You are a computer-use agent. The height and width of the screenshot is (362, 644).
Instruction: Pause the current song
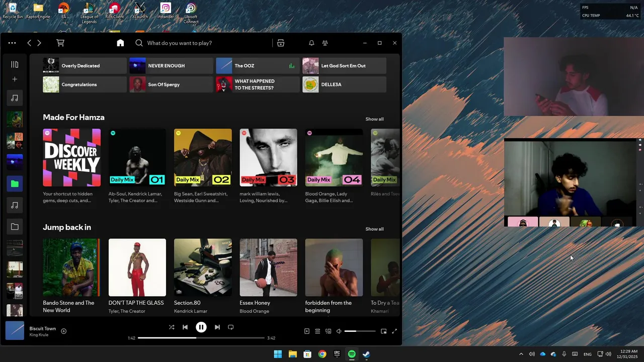pos(201,327)
